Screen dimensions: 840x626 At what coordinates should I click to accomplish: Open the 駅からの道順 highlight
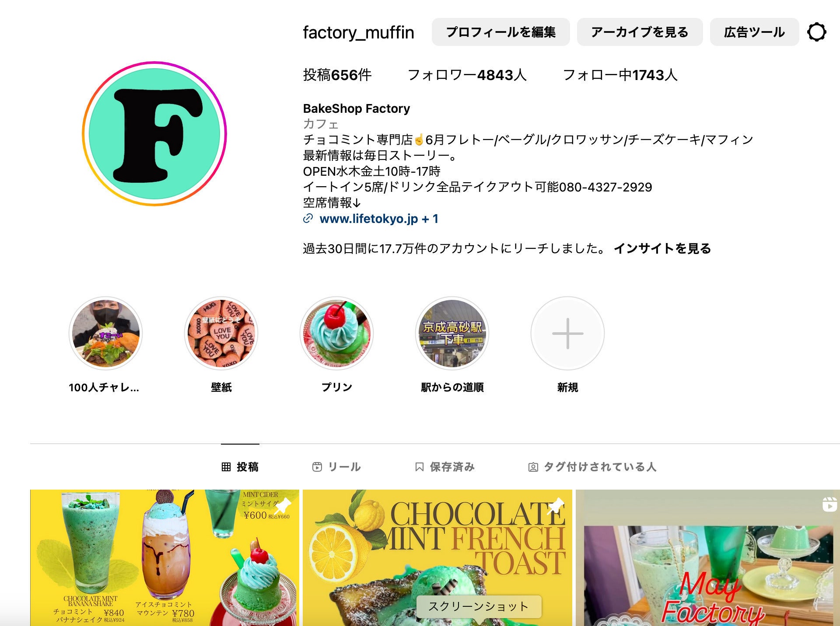pyautogui.click(x=452, y=334)
